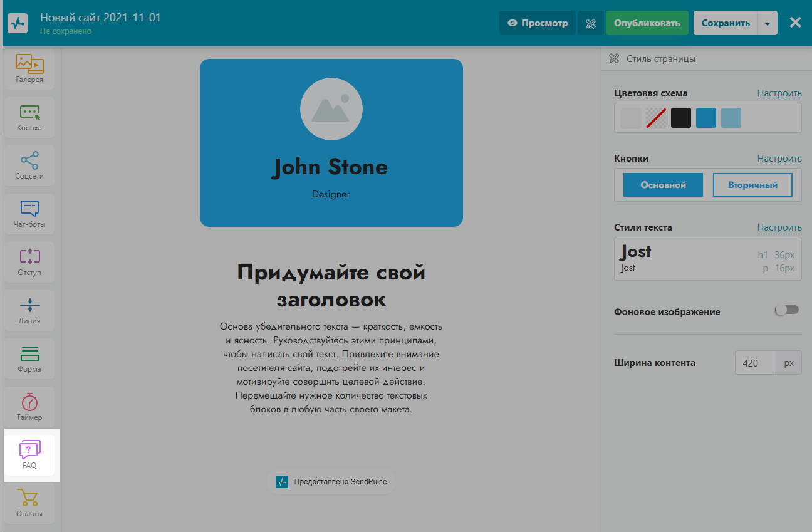Toggle the Фоновое изображение background image switch
Screen dimensions: 812x532
(x=787, y=310)
